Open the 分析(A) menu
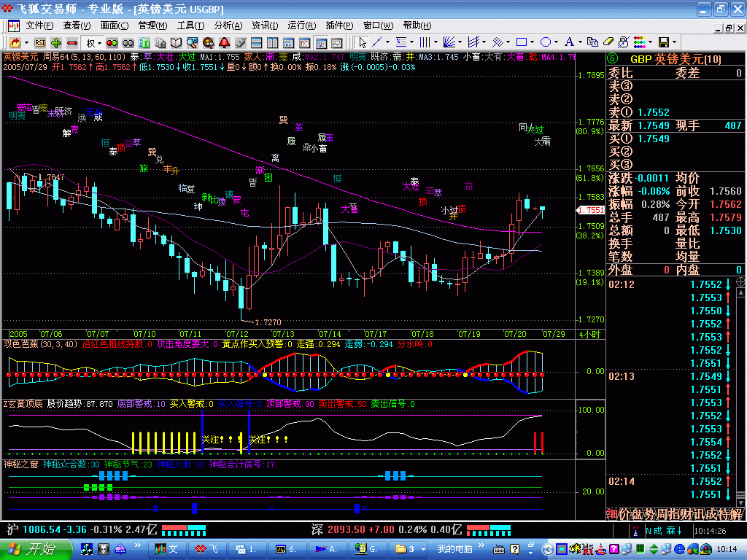This screenshot has width=747, height=560. pos(228,25)
